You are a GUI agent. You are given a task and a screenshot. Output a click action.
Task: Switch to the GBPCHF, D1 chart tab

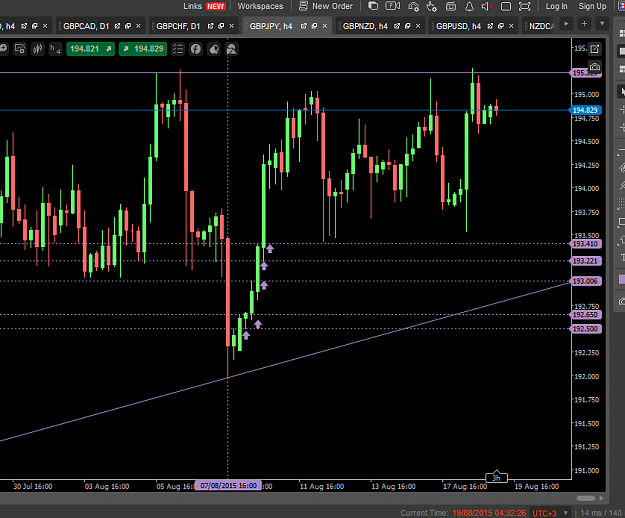point(178,26)
